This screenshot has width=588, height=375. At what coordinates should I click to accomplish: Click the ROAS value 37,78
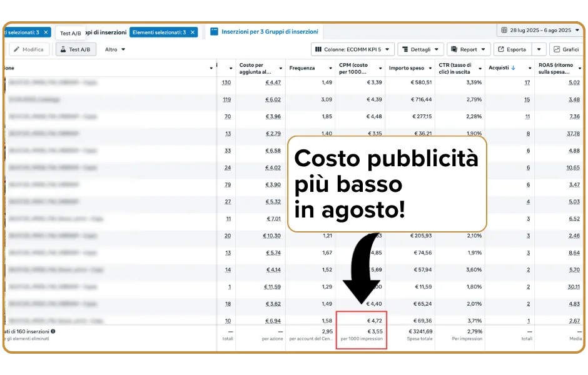(x=574, y=134)
